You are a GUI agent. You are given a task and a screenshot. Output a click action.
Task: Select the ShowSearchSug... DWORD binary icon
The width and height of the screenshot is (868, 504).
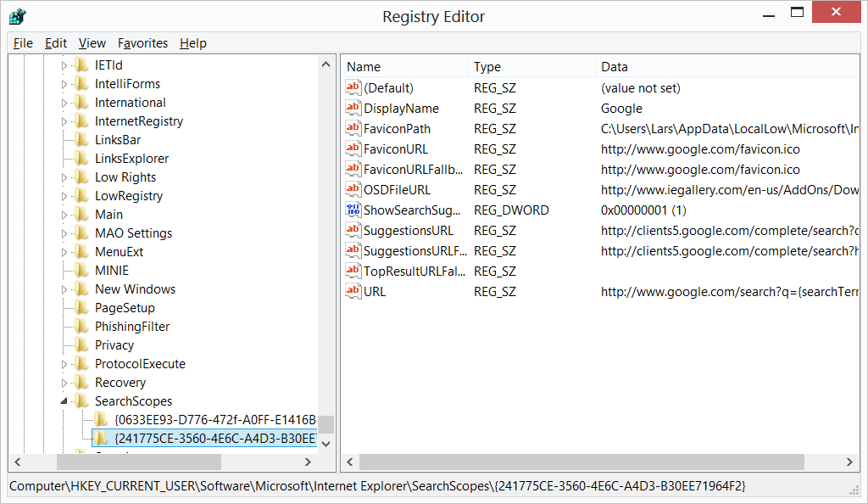[x=353, y=210]
